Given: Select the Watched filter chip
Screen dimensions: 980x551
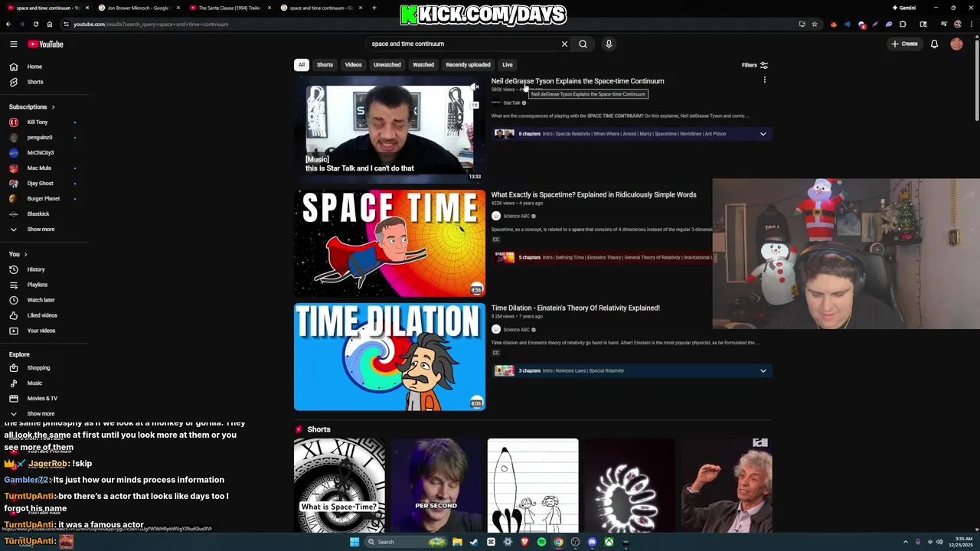Looking at the screenshot, I should 423,65.
